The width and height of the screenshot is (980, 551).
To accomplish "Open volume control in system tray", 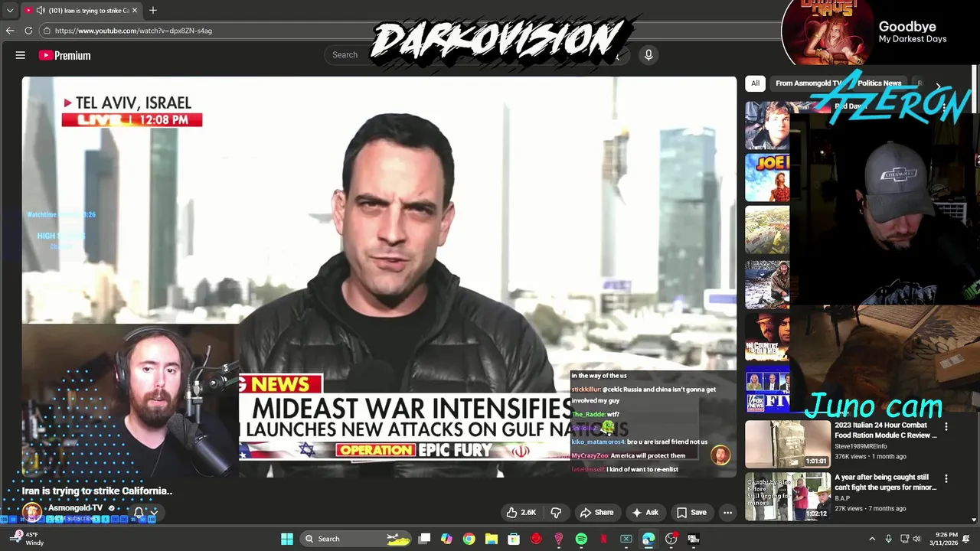I will pos(916,539).
